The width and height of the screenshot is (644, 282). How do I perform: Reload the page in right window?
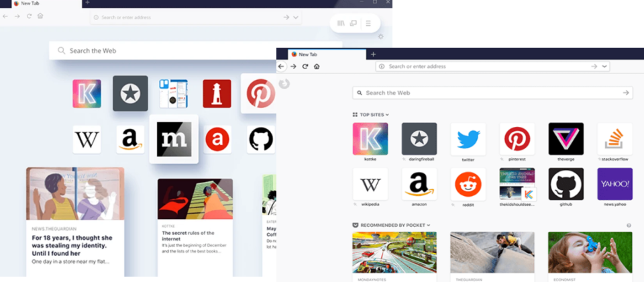tap(305, 66)
